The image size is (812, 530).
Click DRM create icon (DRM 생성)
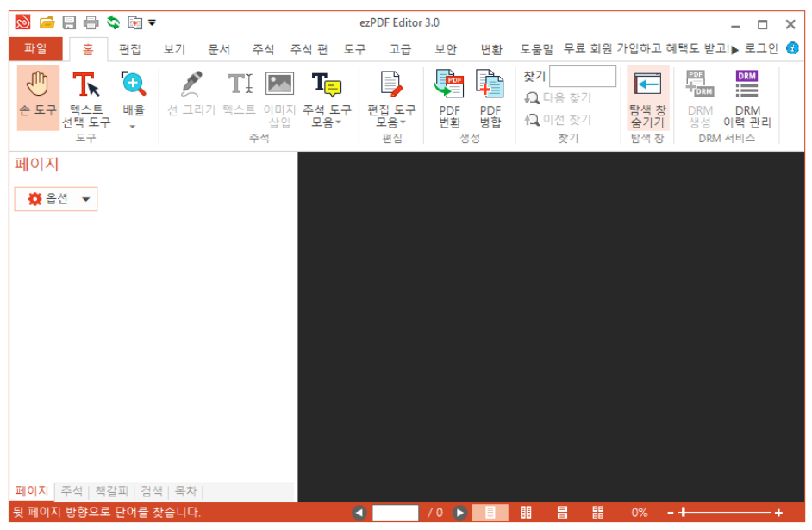coord(700,99)
